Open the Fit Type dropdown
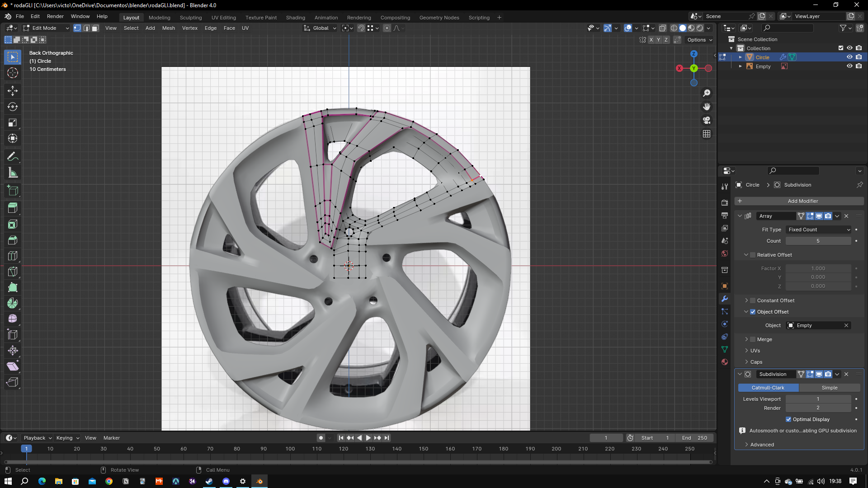 (x=819, y=230)
